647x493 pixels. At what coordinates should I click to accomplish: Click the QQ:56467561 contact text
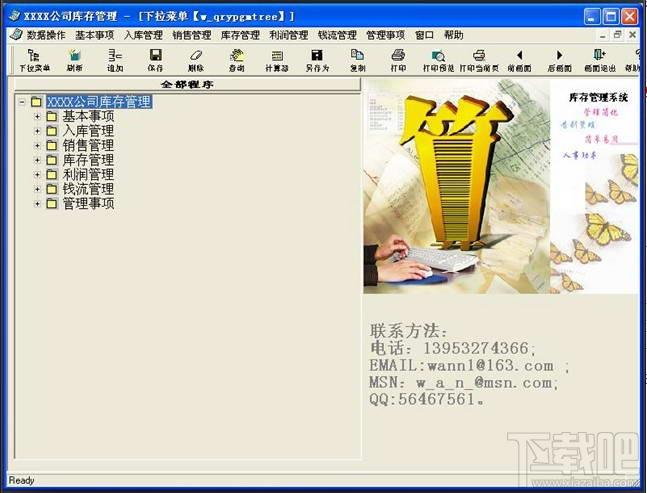coord(427,399)
